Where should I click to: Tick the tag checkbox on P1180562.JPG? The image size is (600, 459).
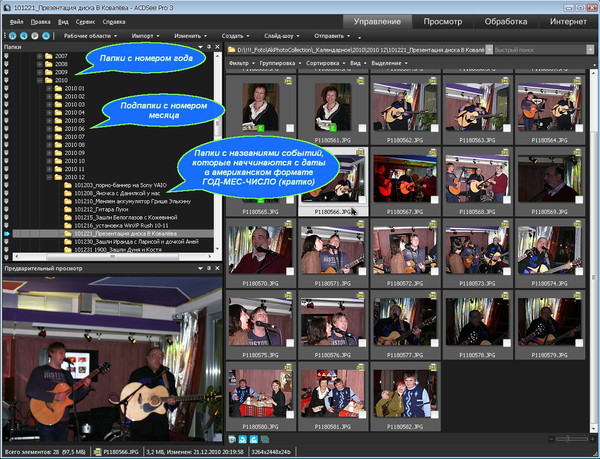[x=434, y=128]
